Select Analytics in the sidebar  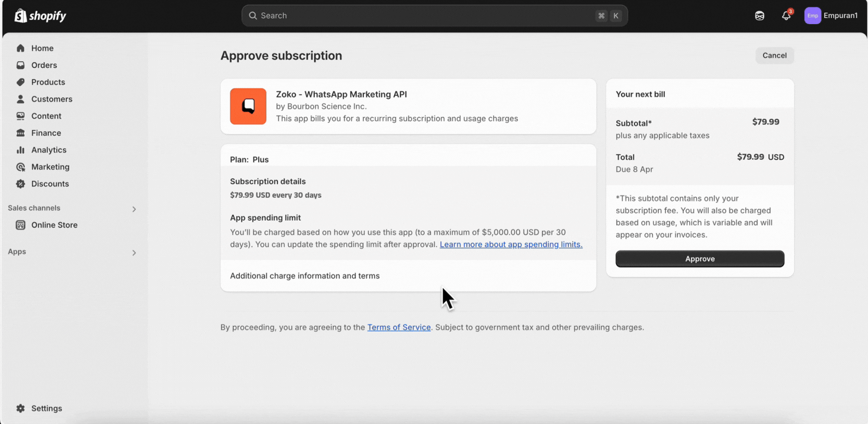click(49, 150)
